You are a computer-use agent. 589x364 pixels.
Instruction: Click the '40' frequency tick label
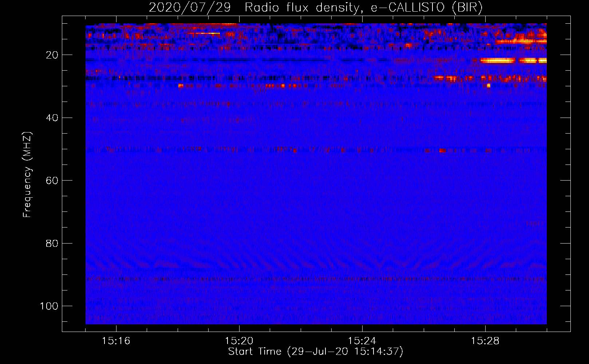pyautogui.click(x=52, y=118)
